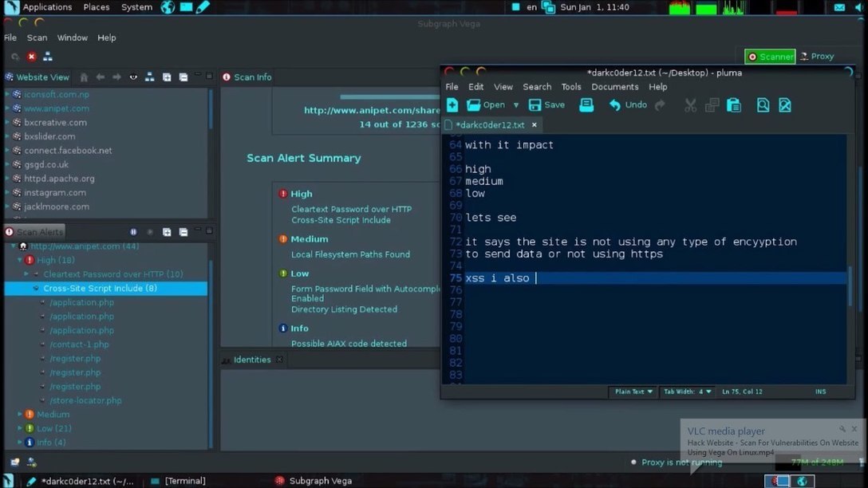Expand all nodes icon in Website View
The height and width of the screenshot is (488, 868).
pos(167,77)
